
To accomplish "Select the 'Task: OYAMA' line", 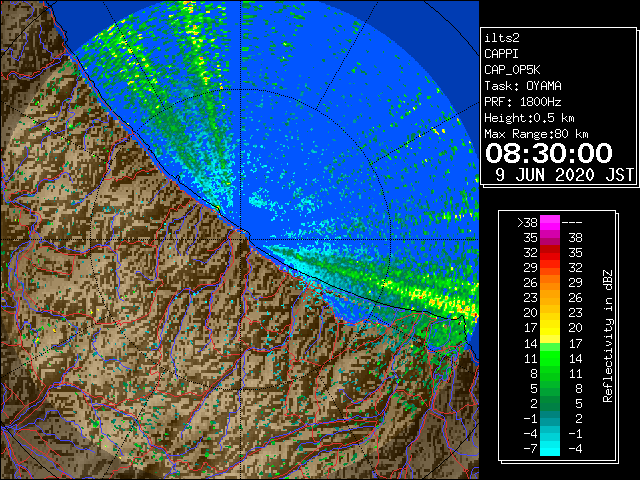I will 523,86.
